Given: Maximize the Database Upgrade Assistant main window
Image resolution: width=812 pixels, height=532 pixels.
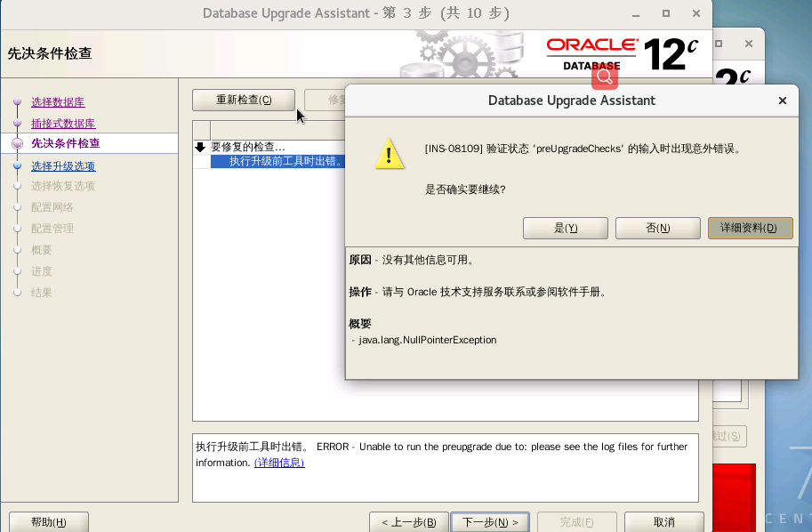Looking at the screenshot, I should coord(666,13).
